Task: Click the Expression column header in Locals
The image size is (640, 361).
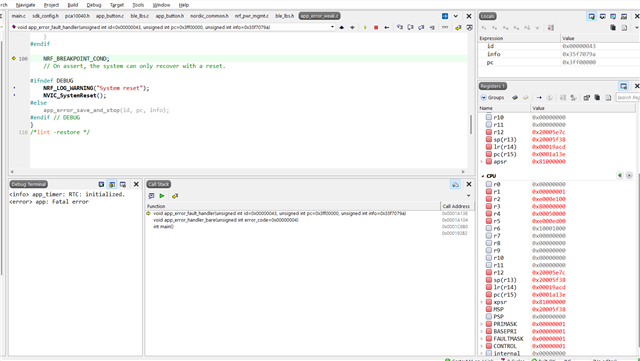Action: click(x=519, y=38)
